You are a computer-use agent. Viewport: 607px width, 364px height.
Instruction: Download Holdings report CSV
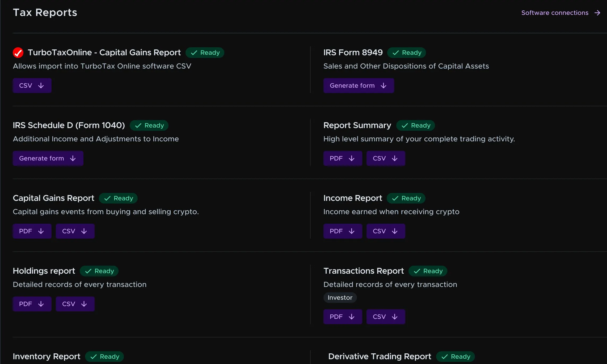75,304
